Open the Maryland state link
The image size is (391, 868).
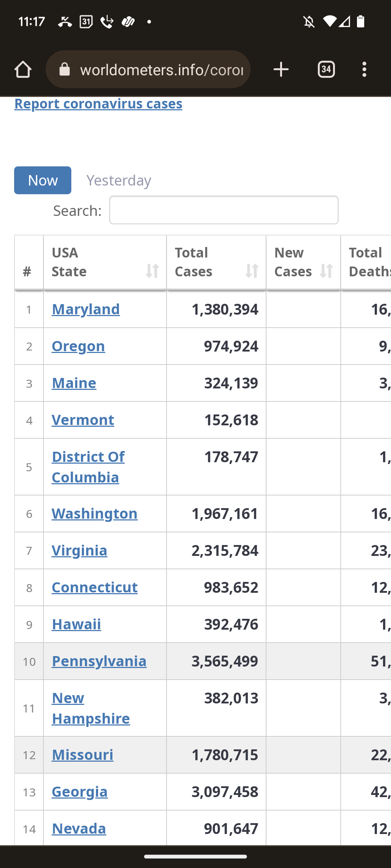(x=86, y=310)
